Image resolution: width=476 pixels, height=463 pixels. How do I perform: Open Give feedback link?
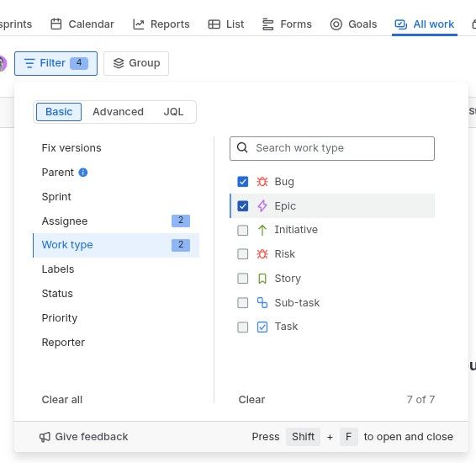[84, 437]
